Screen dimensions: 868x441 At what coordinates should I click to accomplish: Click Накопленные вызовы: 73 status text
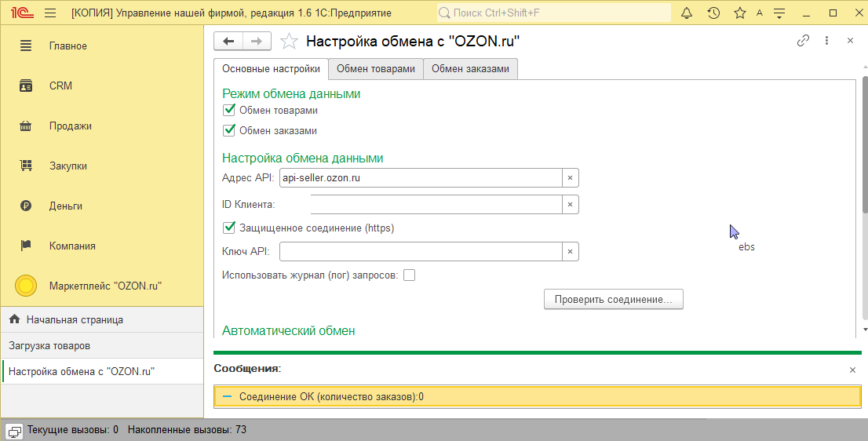(x=187, y=429)
